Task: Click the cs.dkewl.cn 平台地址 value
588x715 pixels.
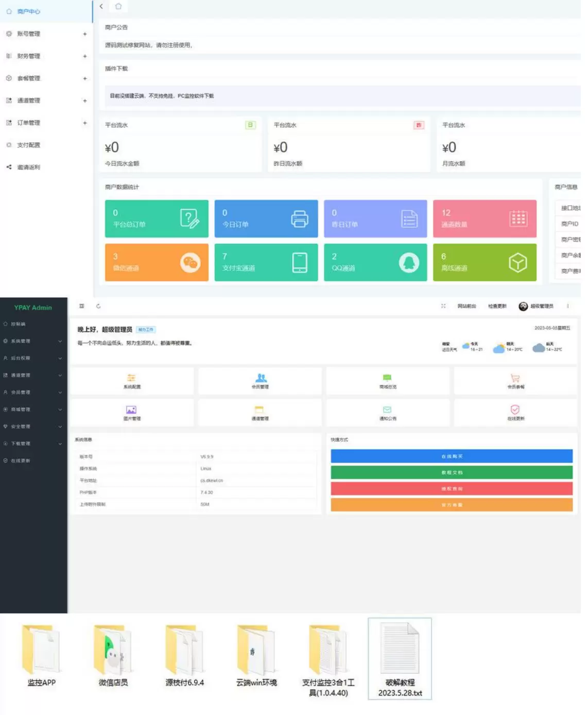Action: [212, 481]
